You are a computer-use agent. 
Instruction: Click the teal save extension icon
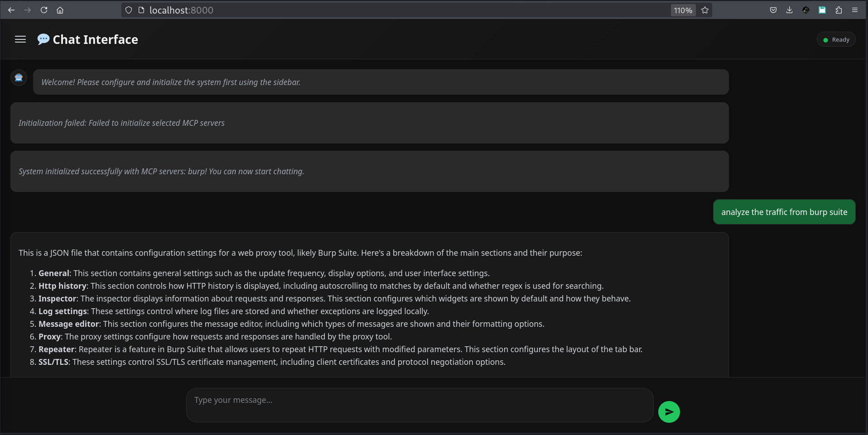[x=822, y=10]
